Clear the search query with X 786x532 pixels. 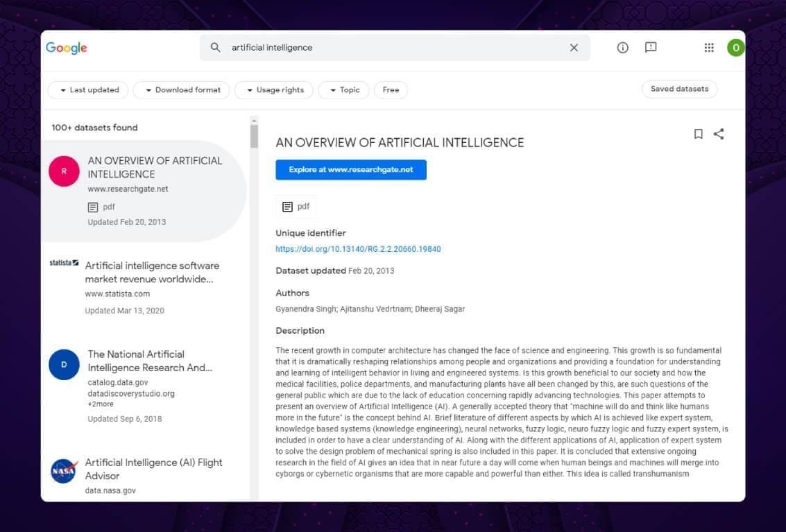pos(574,47)
